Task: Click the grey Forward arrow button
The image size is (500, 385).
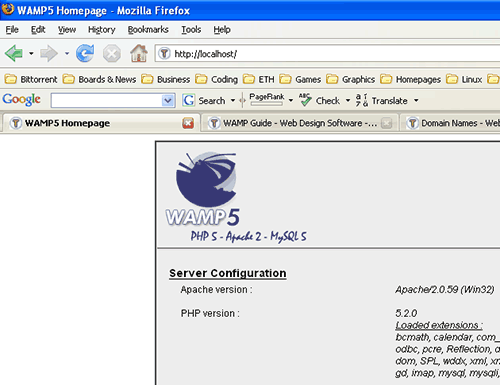Action: tap(49, 53)
